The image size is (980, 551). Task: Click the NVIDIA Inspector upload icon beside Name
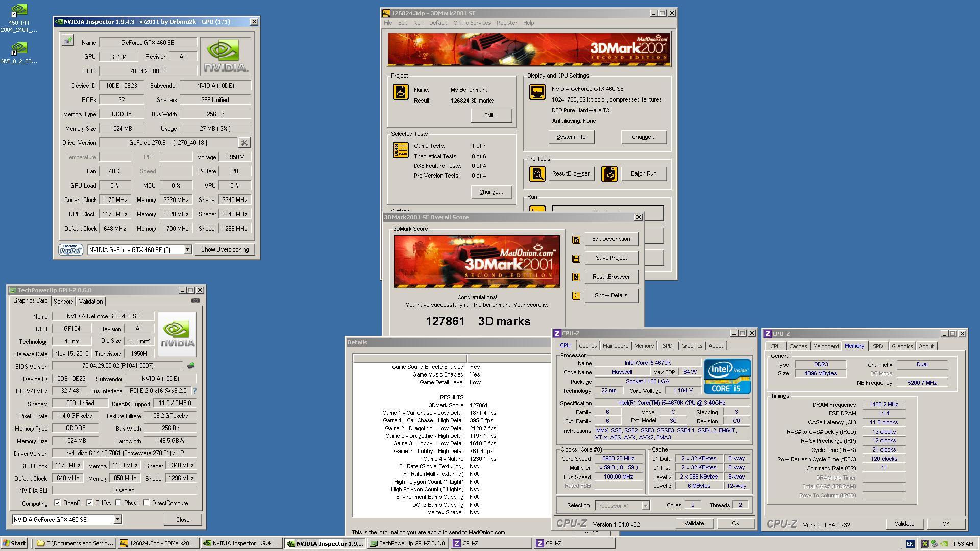pos(68,40)
